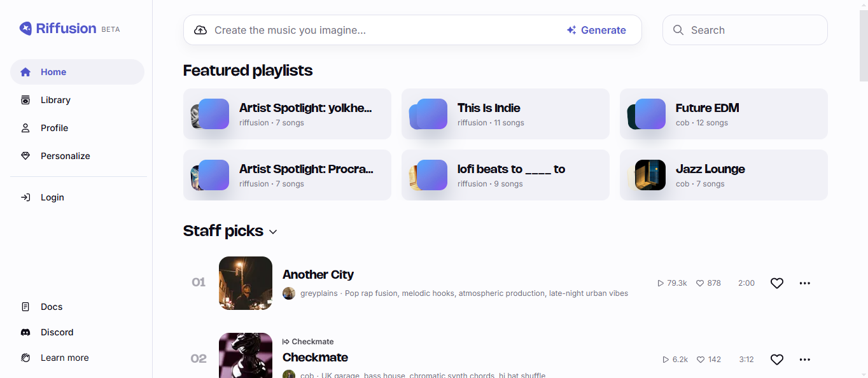Screen dimensions: 868x378
Task: Click the Another City song title
Action: [318, 274]
